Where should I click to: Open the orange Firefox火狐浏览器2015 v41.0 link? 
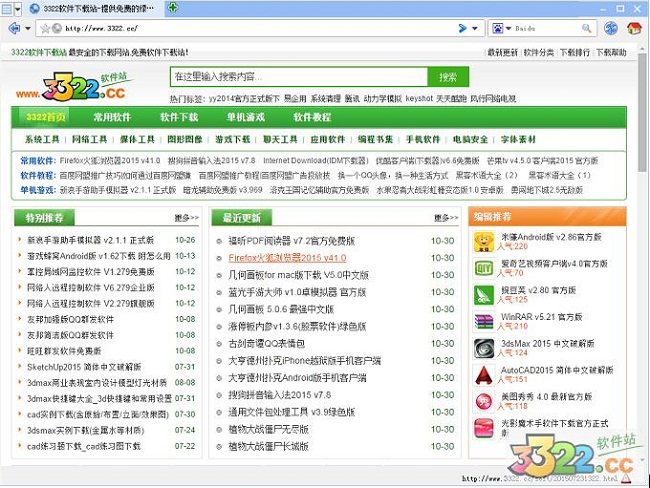[287, 258]
